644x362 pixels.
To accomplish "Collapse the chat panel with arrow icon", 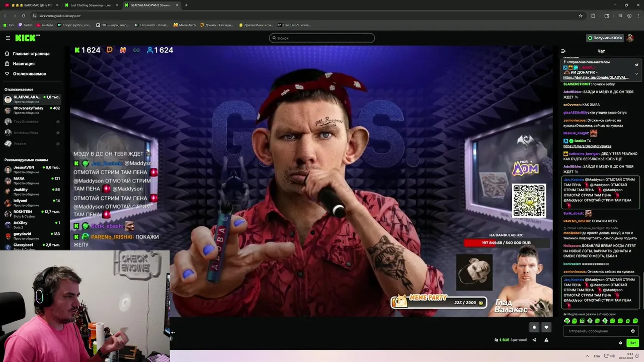I will click(x=563, y=51).
